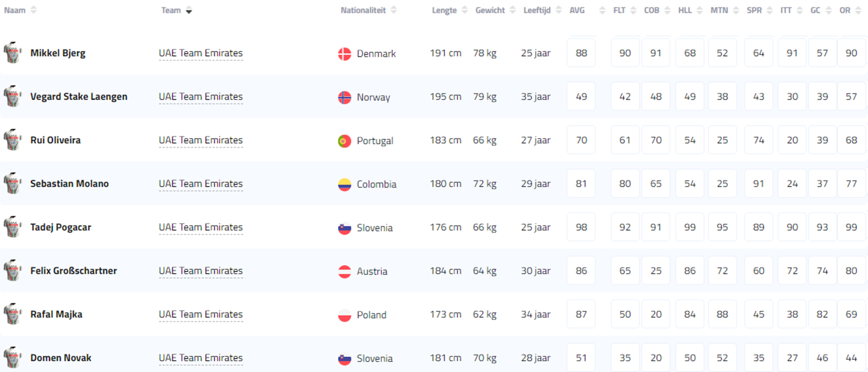Click the Norway flag icon
This screenshot has height=372, width=868.
click(344, 97)
